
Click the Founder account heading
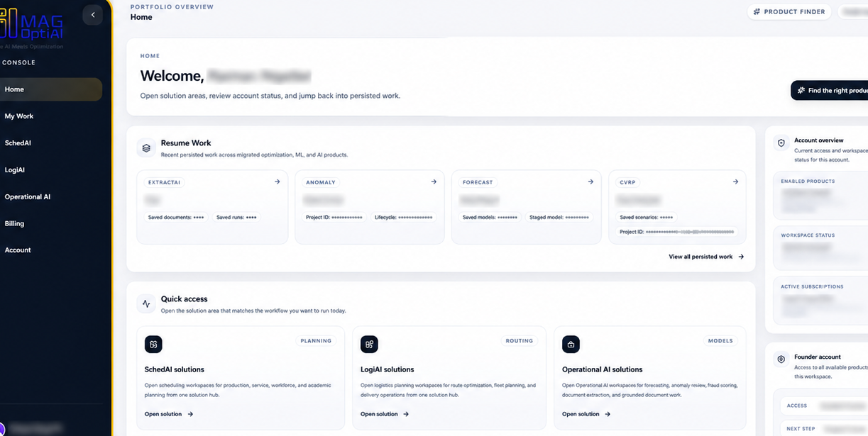818,357
